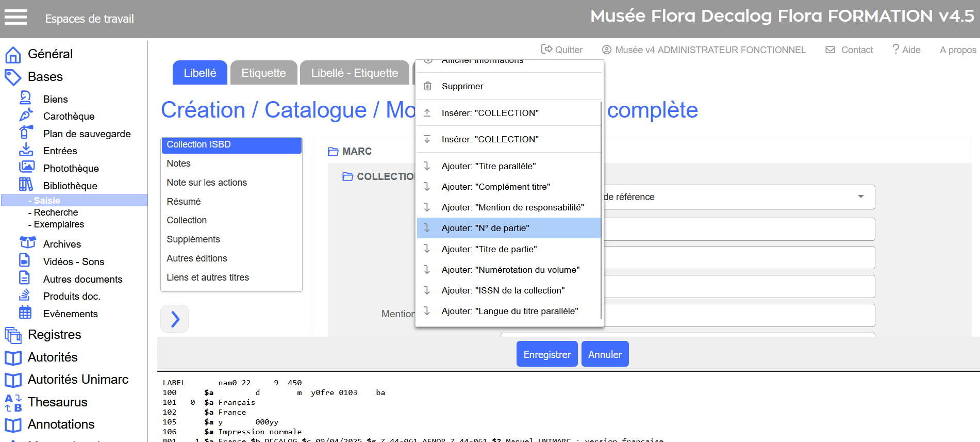Image resolution: width=980 pixels, height=442 pixels.
Task: Click the Evènements calendar icon
Action: click(x=25, y=313)
